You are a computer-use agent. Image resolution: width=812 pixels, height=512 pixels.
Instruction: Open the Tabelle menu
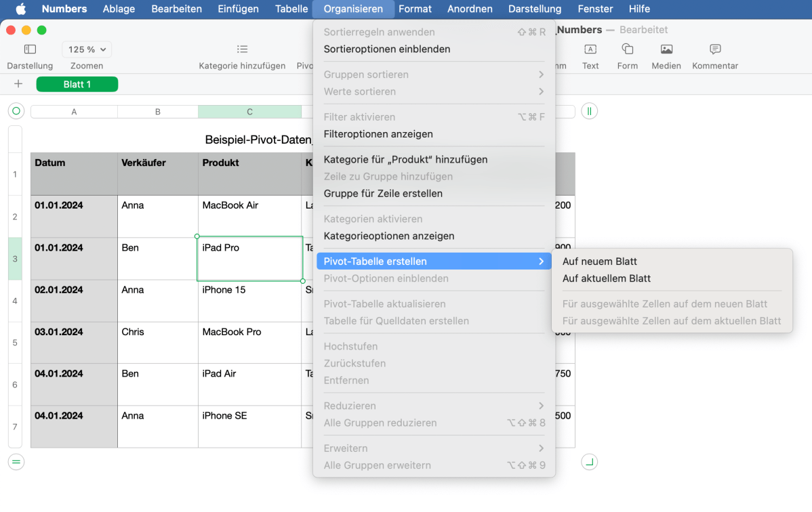(x=291, y=9)
